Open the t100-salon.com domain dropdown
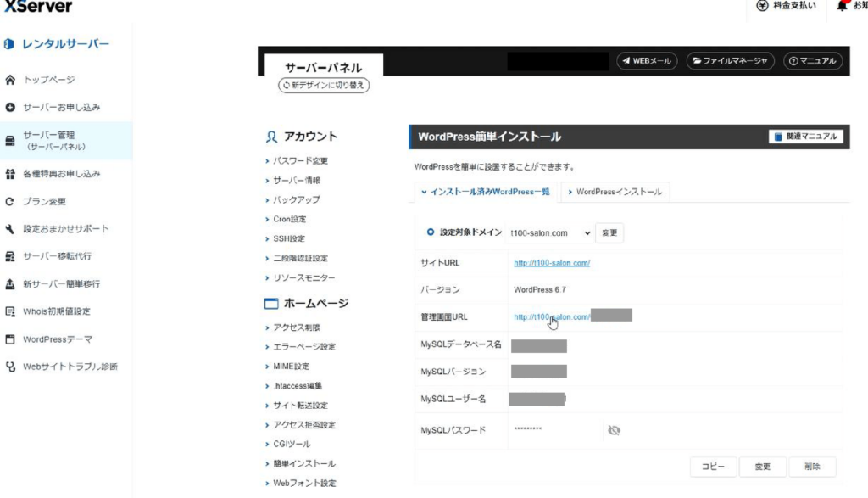 (x=549, y=233)
